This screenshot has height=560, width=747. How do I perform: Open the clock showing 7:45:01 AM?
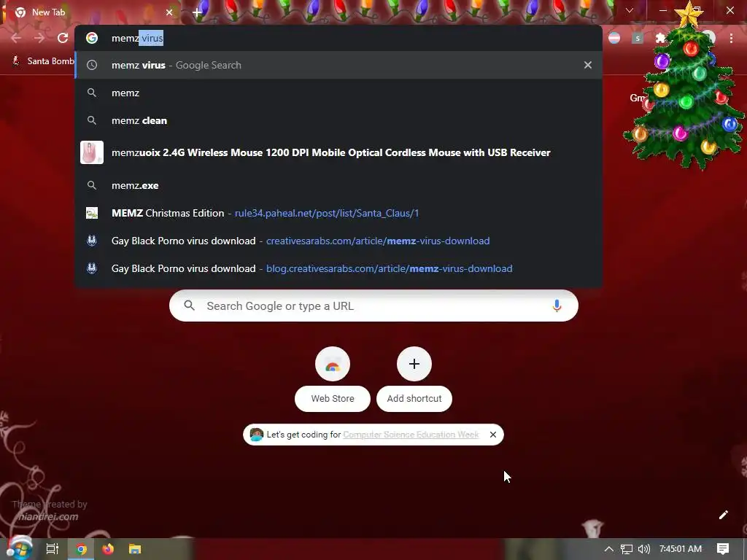(x=681, y=549)
